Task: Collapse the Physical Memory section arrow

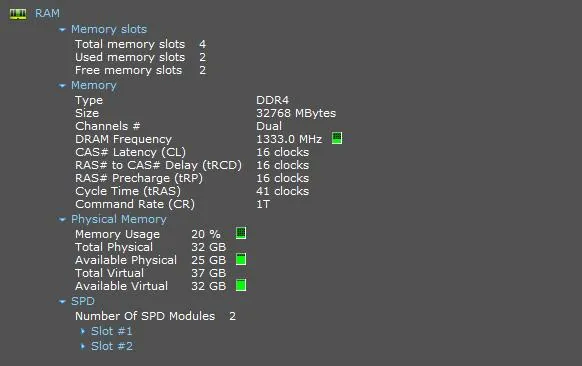Action: point(62,219)
